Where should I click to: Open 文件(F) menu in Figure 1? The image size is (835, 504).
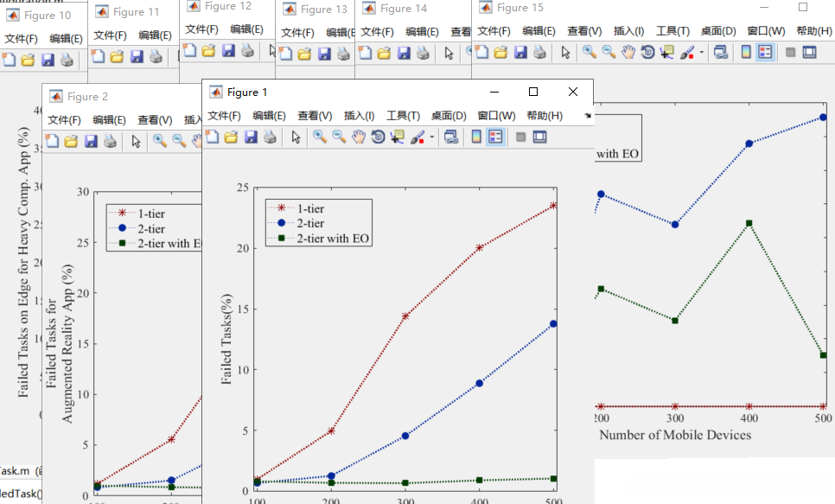point(224,116)
